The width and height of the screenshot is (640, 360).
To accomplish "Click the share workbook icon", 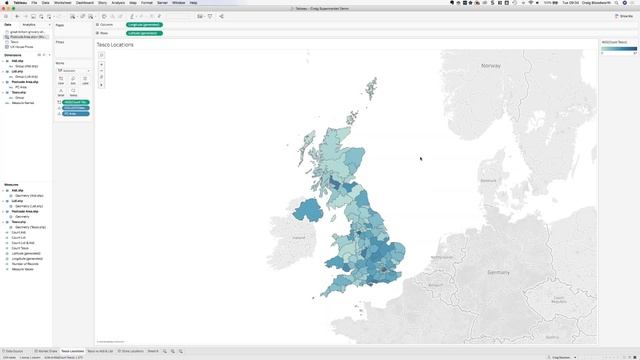I will tap(221, 16).
